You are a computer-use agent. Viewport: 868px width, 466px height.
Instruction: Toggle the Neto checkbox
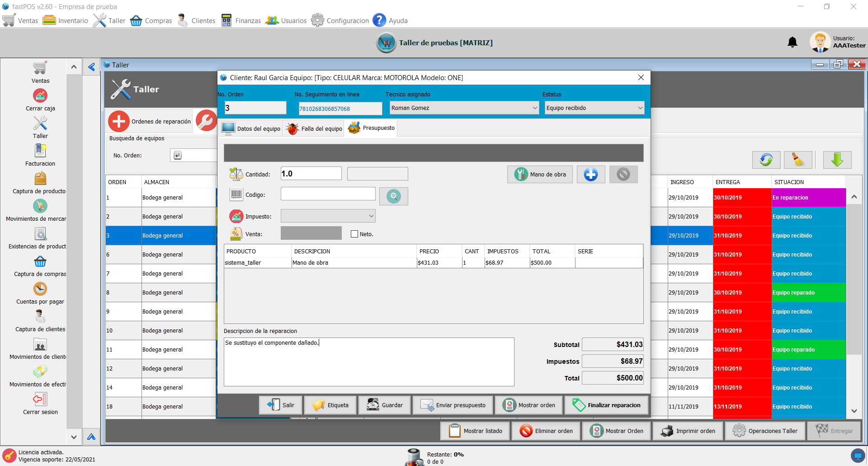point(354,234)
